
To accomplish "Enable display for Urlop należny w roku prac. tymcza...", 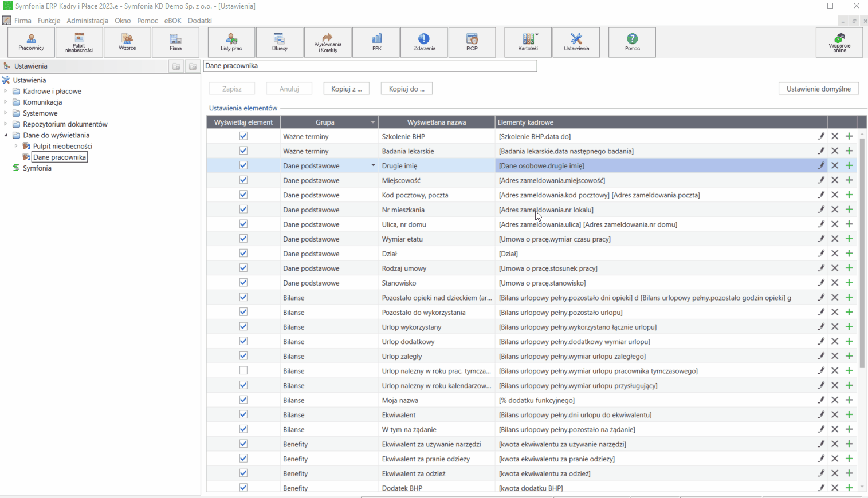I will [x=243, y=370].
